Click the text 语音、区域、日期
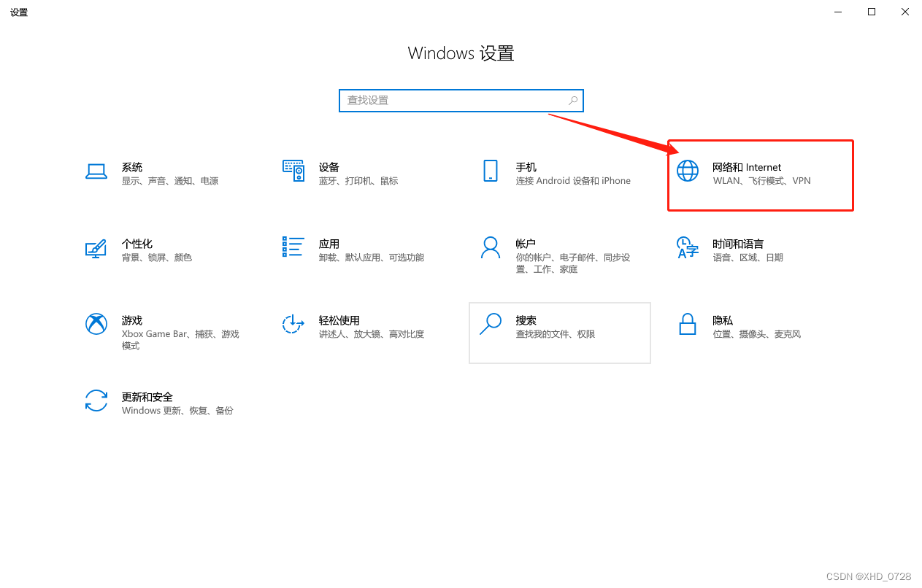Image resolution: width=922 pixels, height=588 pixels. [x=748, y=258]
